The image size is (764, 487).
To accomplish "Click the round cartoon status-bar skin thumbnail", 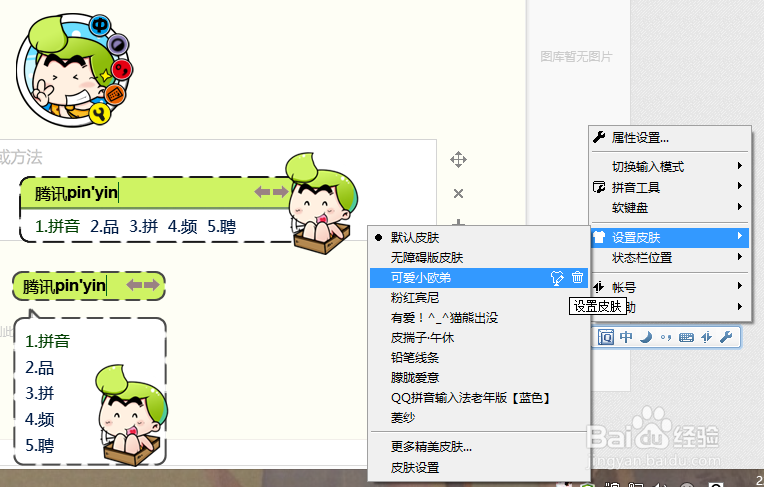I will pyautogui.click(x=73, y=71).
